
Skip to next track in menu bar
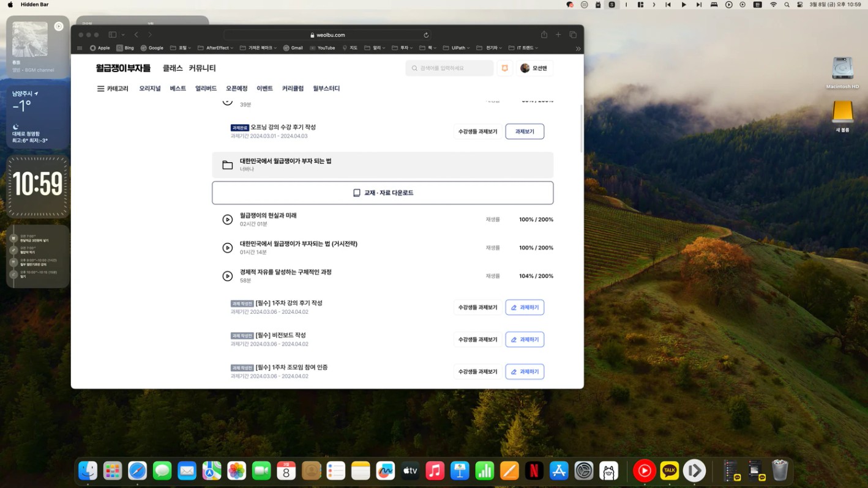[x=699, y=5]
